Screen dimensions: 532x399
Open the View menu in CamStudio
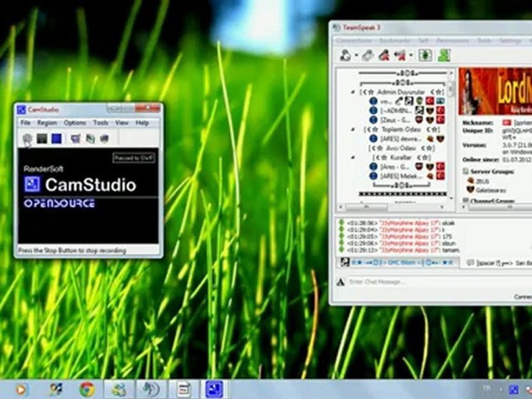tap(121, 122)
